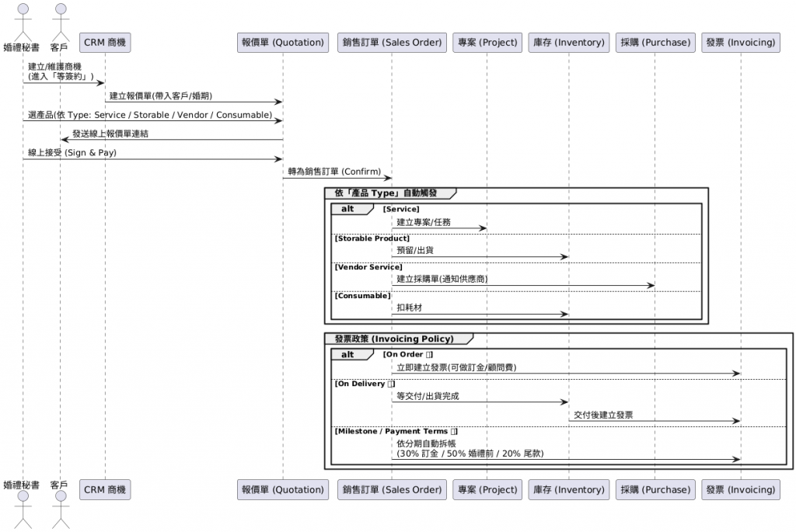Click the bottom 發票 (Invoicing) participant box
Viewport: 796px width, 532px height.
(x=741, y=490)
